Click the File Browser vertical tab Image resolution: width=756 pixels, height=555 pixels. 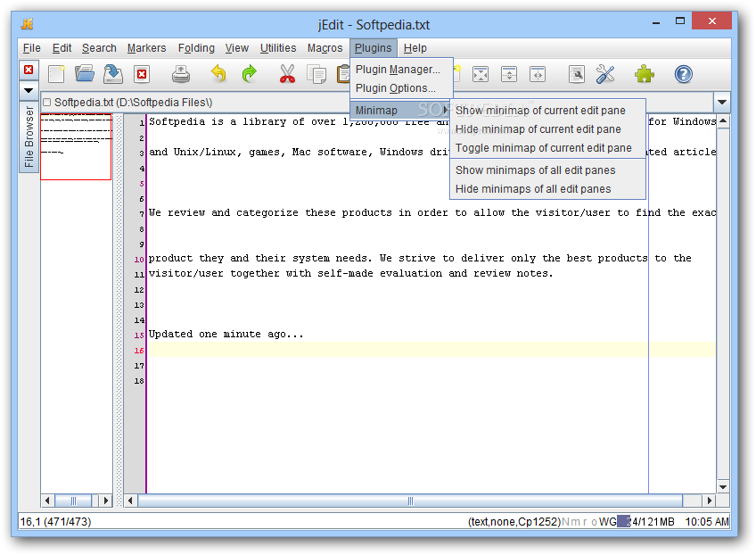(29, 137)
